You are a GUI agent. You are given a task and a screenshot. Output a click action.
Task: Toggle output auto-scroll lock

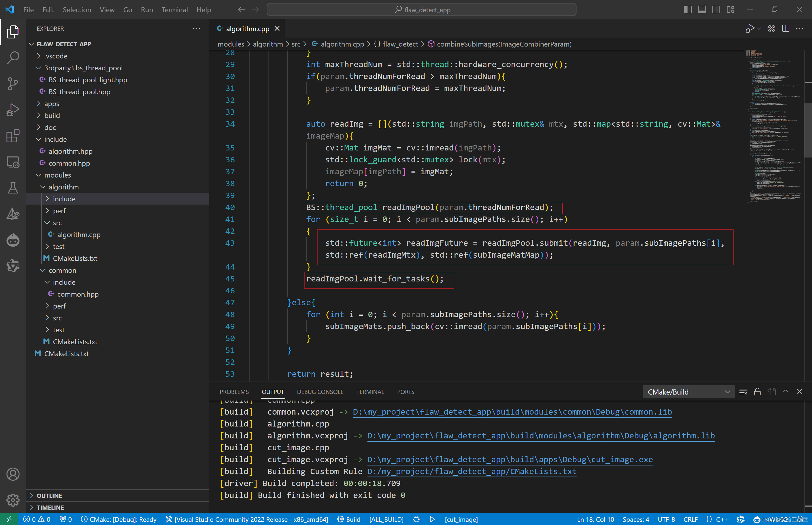tap(757, 392)
